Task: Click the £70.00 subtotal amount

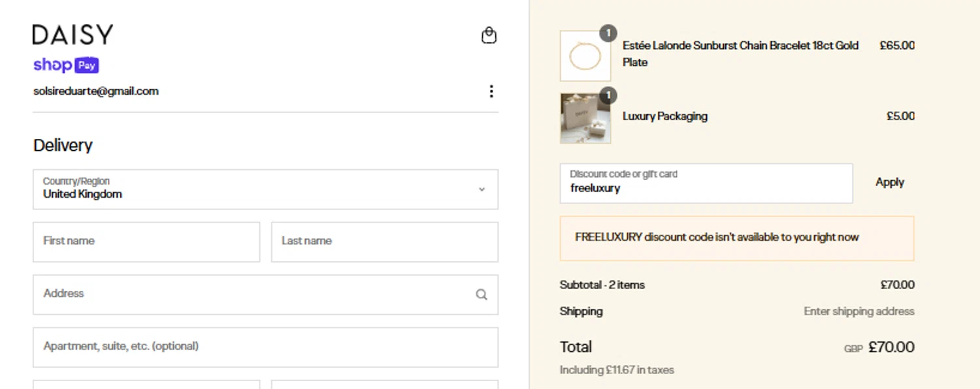Action: tap(898, 285)
